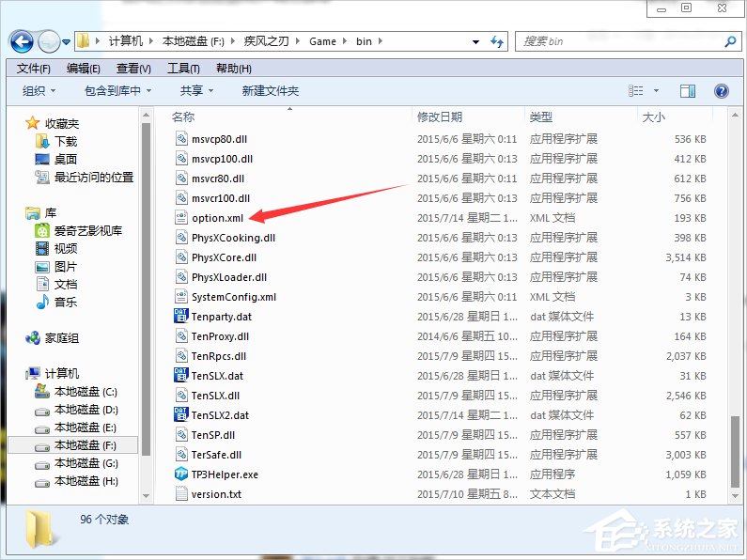Image resolution: width=747 pixels, height=560 pixels.
Task: Select 家庭组 in the sidebar
Action: [x=62, y=338]
